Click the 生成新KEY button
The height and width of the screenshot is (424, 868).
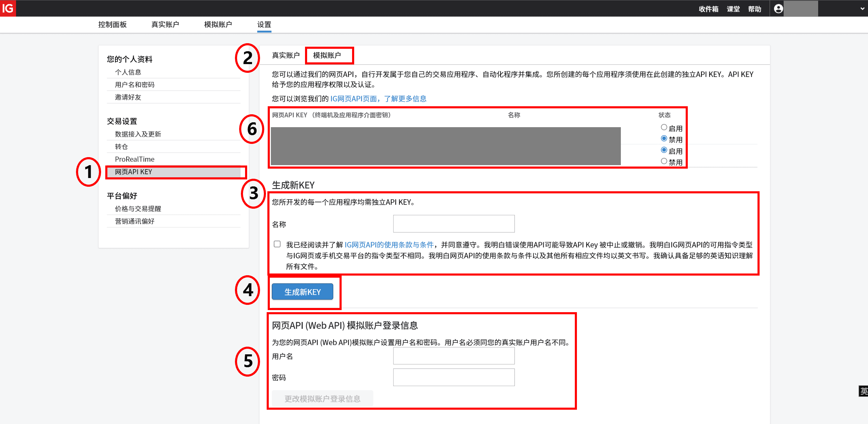point(302,292)
